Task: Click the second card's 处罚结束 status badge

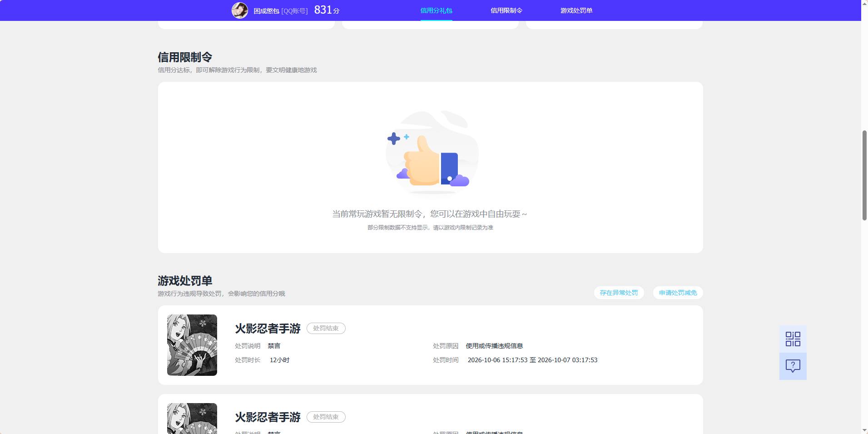Action: (326, 417)
